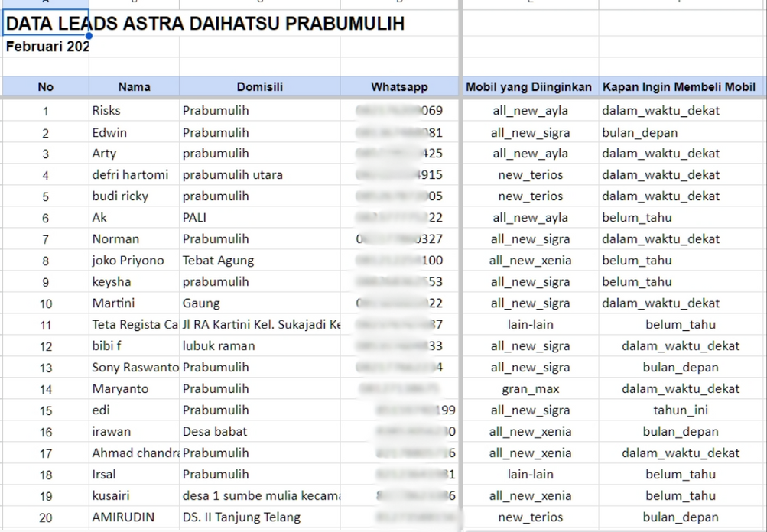Click the 'Domisili' header cell
The height and width of the screenshot is (532, 767).
pos(260,86)
